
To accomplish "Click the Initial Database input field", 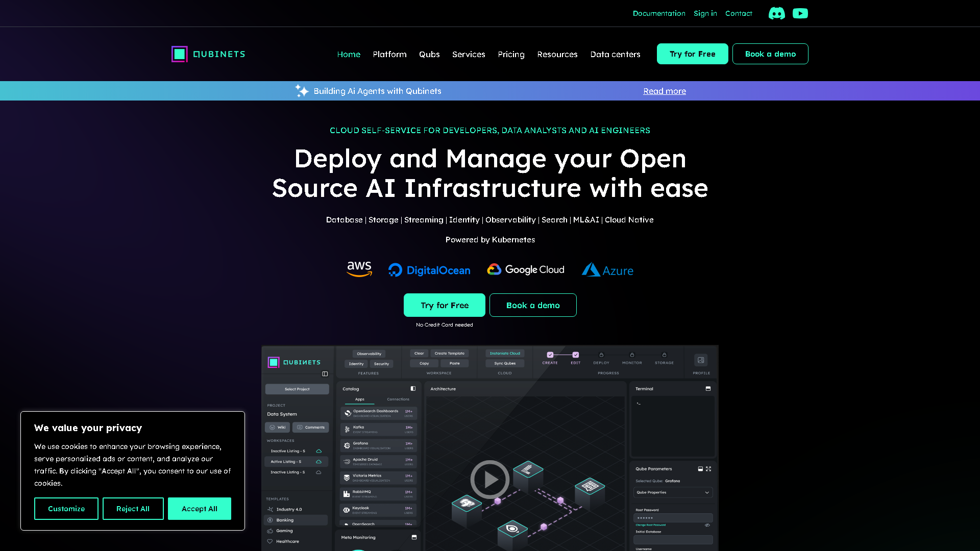I will (673, 539).
